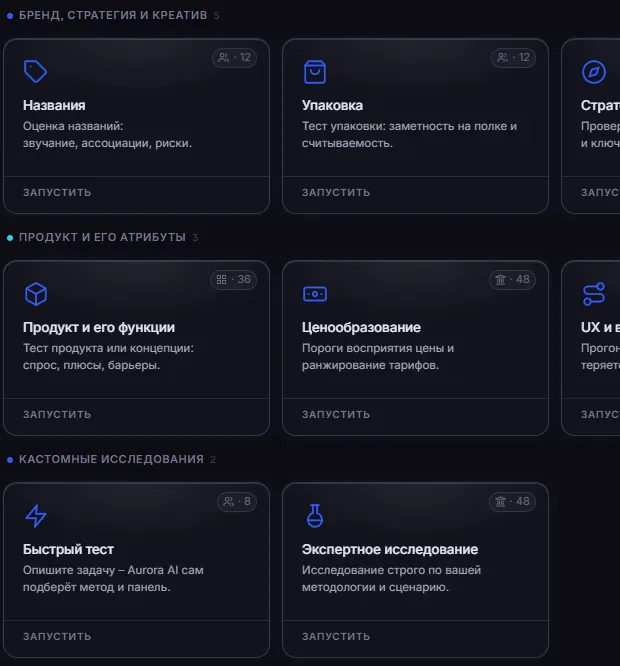Launch the Упаковка test via Запустить
Viewport: 620px width, 666px height.
tap(336, 192)
